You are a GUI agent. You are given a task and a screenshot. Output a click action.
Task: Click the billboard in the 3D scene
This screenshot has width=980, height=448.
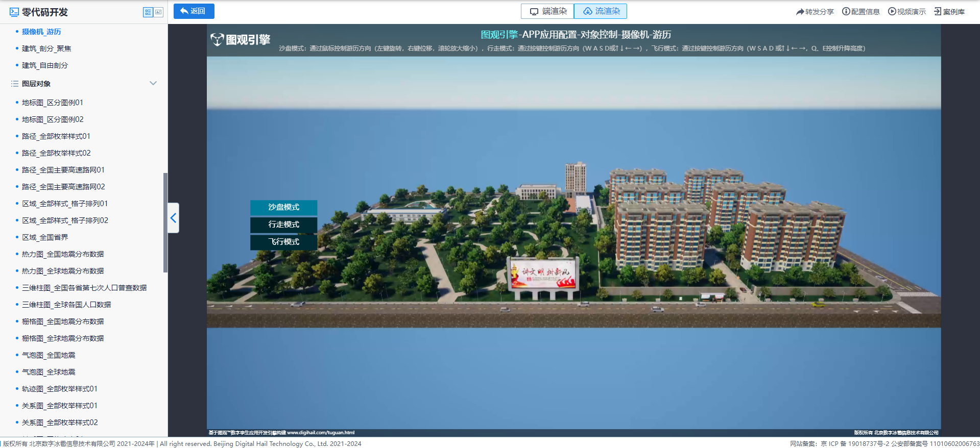click(x=544, y=273)
